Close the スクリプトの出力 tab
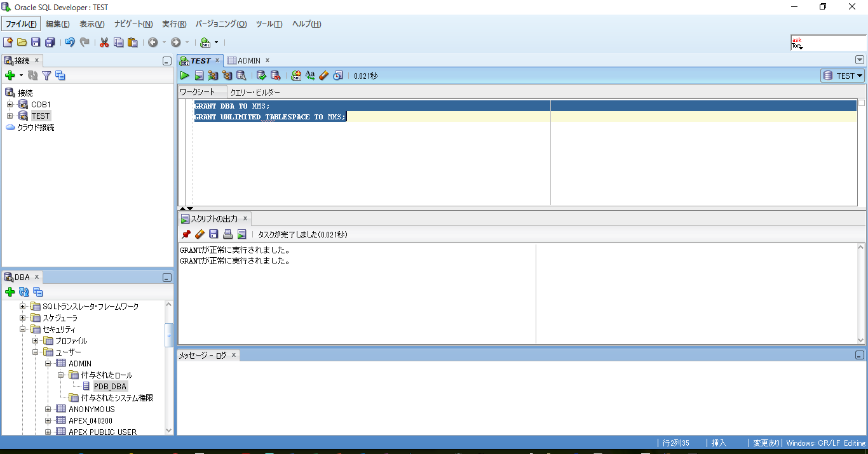This screenshot has height=454, width=868. pyautogui.click(x=245, y=218)
